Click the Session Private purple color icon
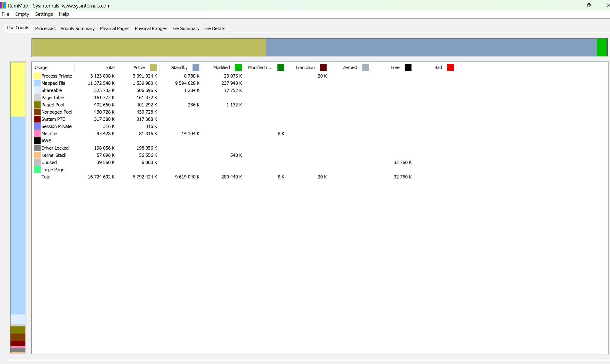610x364 pixels. click(37, 126)
